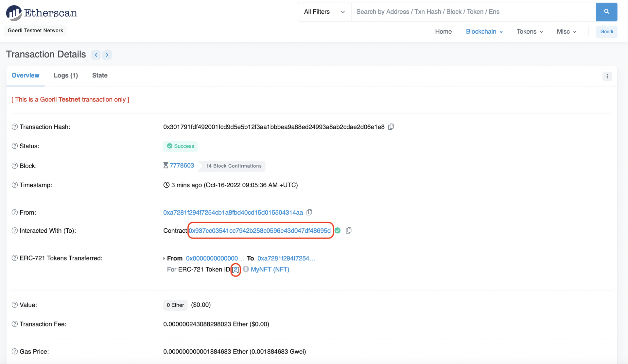The width and height of the screenshot is (628, 364).
Task: Switch to the Logs tab
Action: pos(65,75)
